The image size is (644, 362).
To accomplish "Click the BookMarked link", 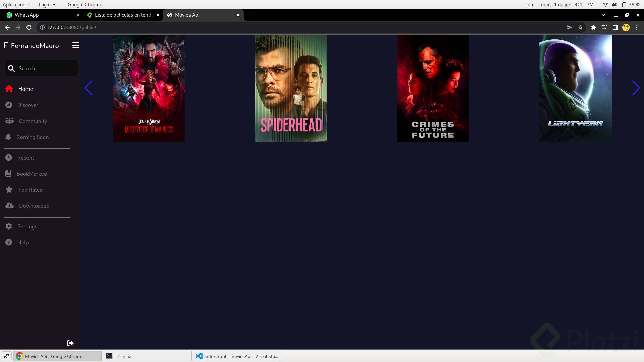I will (32, 174).
